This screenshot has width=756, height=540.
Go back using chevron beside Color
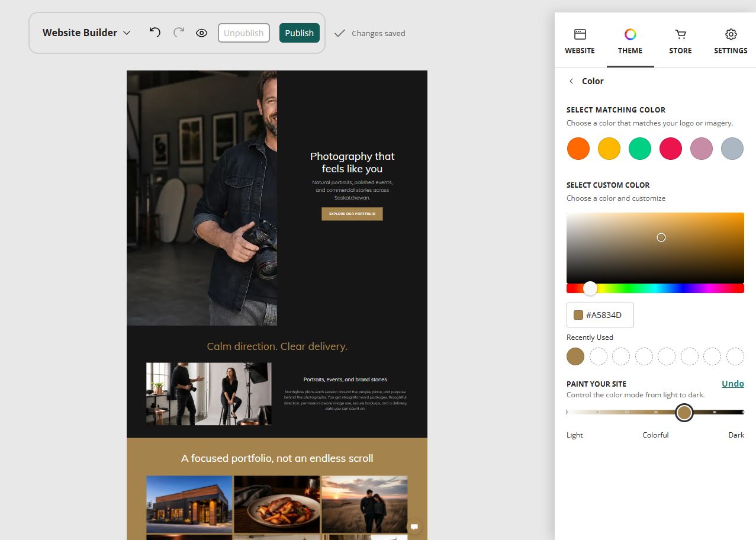(571, 81)
